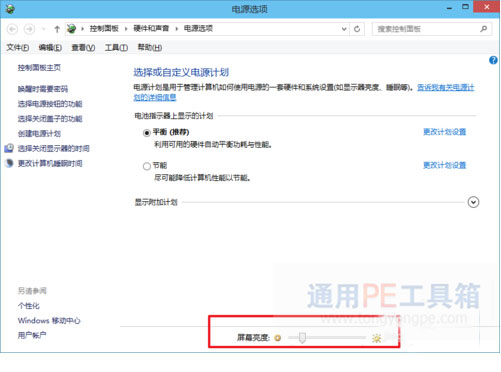Viewport: 501px width, 372px height.
Task: Open 更改计划设置 for the 节能 plan
Action: point(445,165)
